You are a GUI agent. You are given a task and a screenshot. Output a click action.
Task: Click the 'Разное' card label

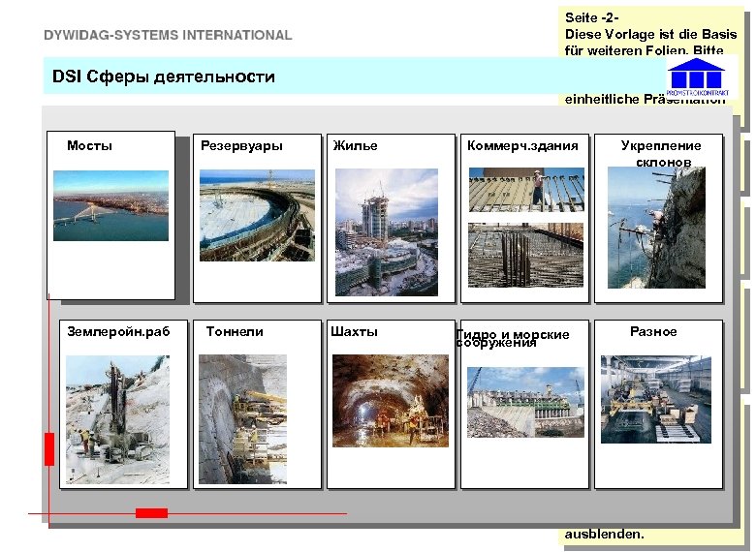(653, 331)
